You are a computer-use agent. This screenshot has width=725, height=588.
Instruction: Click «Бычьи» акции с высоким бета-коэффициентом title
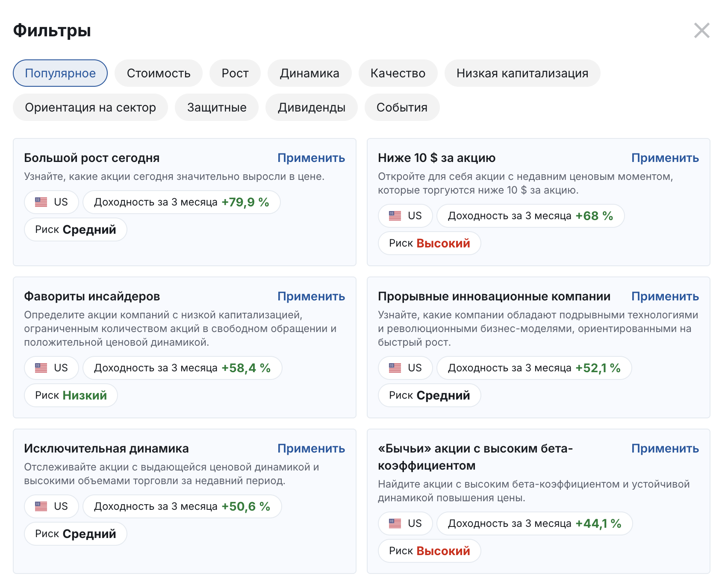coord(475,457)
